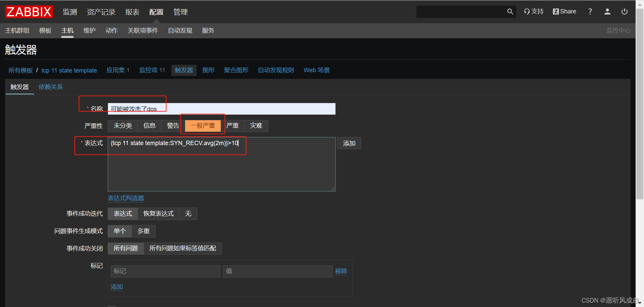Open the 配置 menu
This screenshot has height=307, width=644.
(x=156, y=12)
